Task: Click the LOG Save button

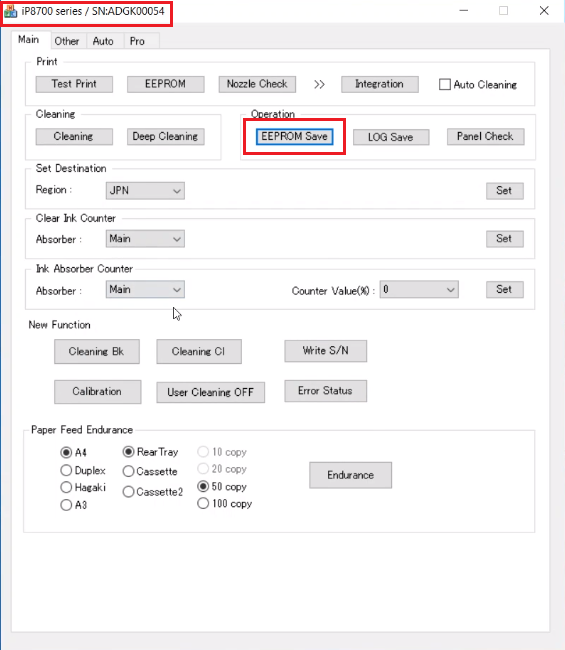Action: [391, 137]
